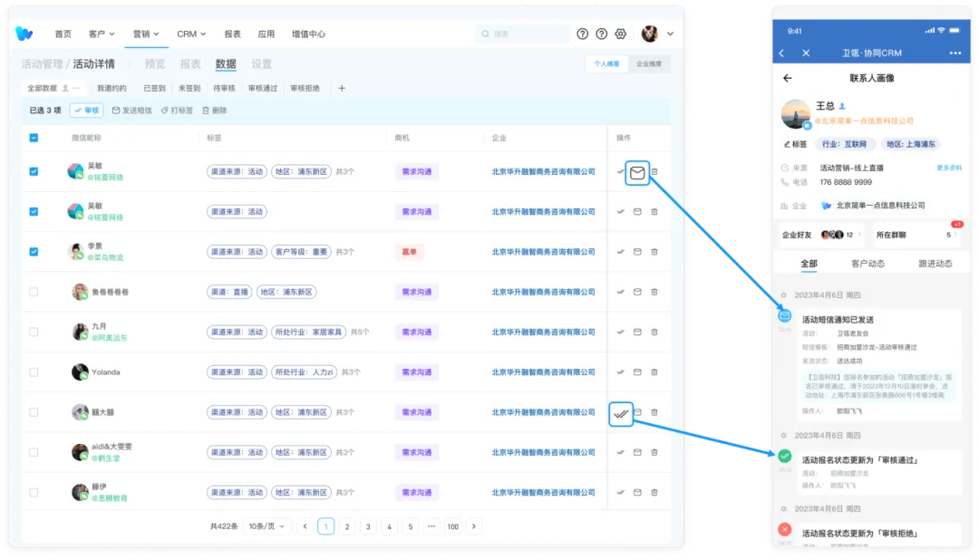Click the highlighted envelope icon in first row
Image resolution: width=979 pixels, height=560 pixels.
point(637,172)
